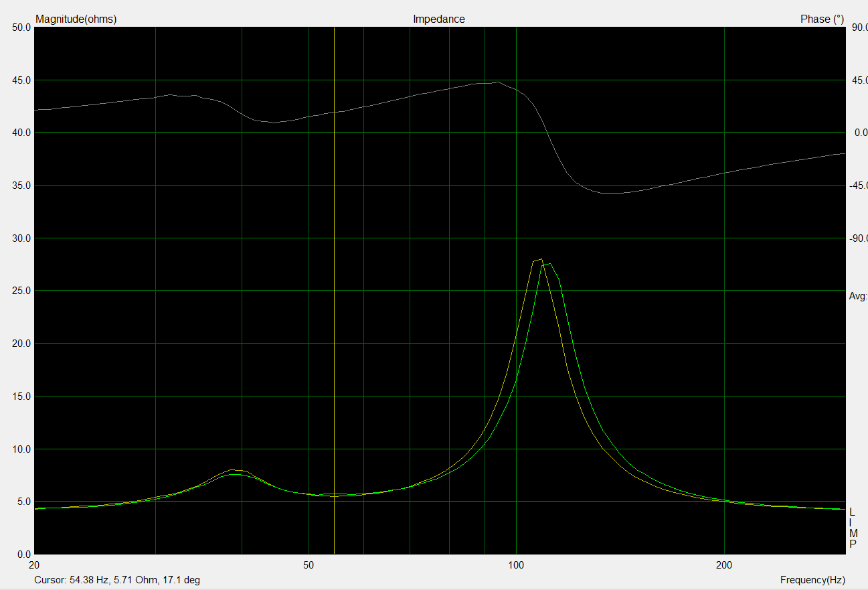Image resolution: width=868 pixels, height=590 pixels.
Task: Click the 100 Hz frequency axis label
Action: [x=516, y=565]
